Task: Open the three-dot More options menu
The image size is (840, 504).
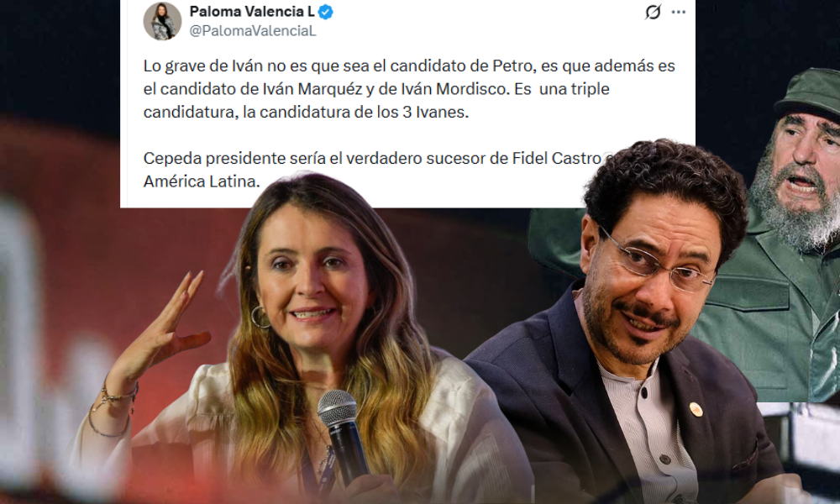Action: 678,12
